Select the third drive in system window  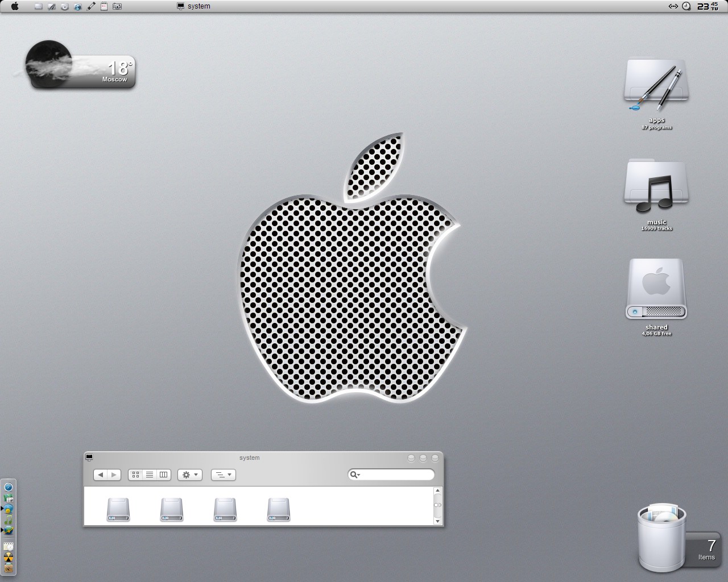coord(225,510)
